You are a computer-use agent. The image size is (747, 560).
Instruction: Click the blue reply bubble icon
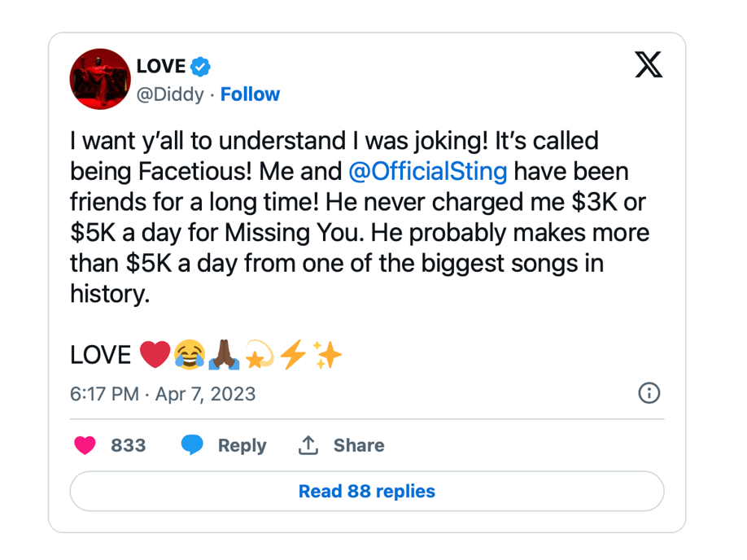pyautogui.click(x=192, y=445)
